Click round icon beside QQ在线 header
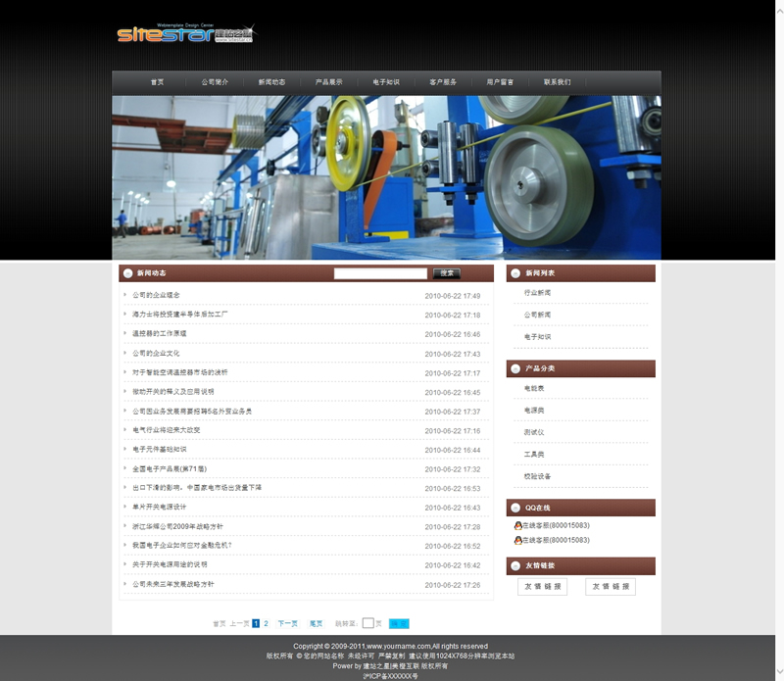784x681 pixels. click(515, 508)
